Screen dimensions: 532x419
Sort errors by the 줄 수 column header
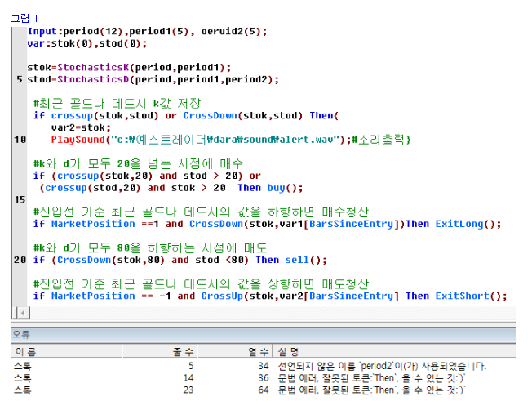point(183,351)
